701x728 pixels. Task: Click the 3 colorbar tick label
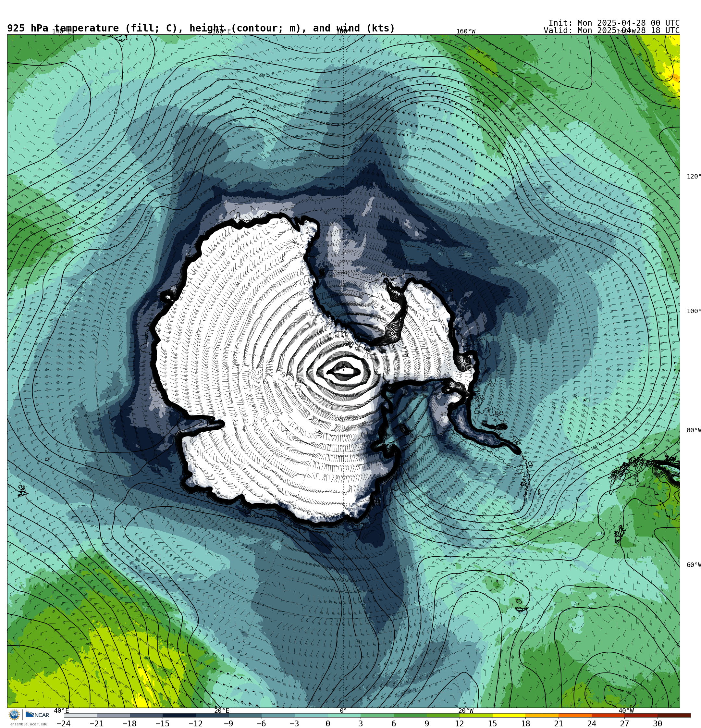[x=361, y=723]
